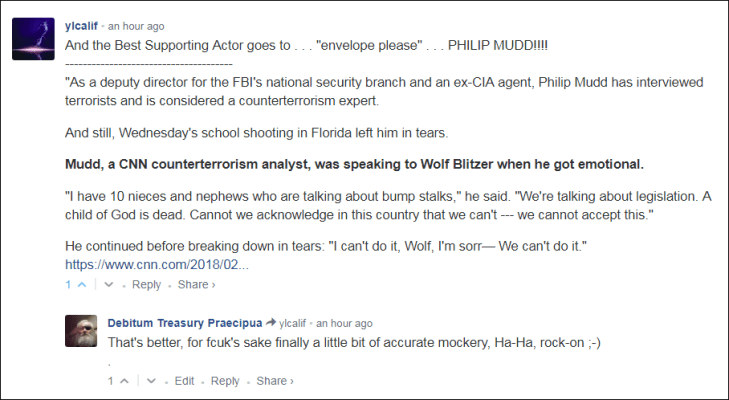The image size is (729, 400).
Task: Upvote the ylcalif comment
Action: pyautogui.click(x=82, y=285)
